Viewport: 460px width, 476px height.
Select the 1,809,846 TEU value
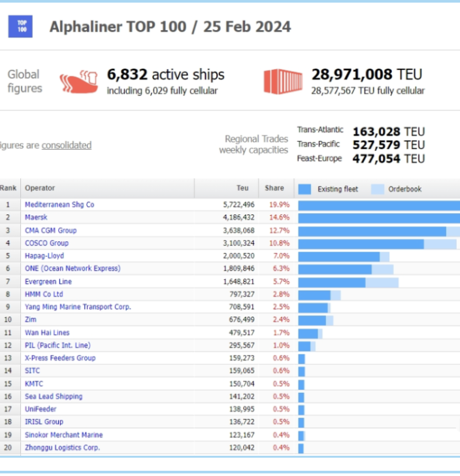[x=238, y=268]
